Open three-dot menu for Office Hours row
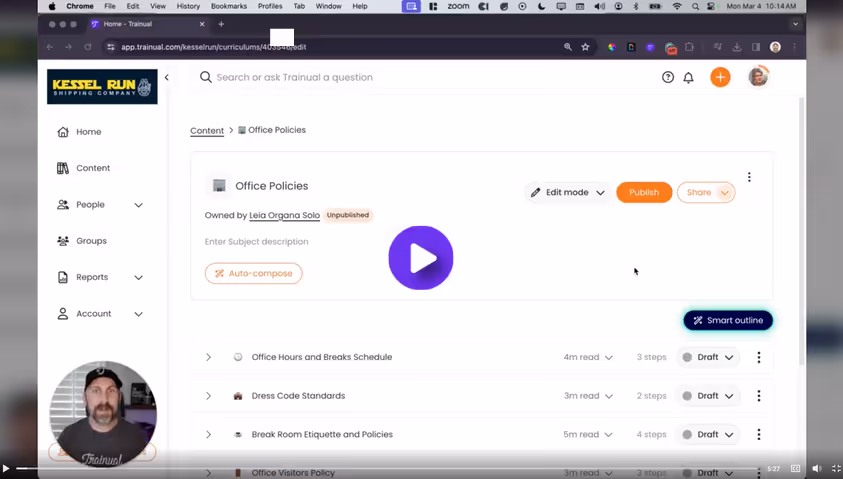 tap(759, 357)
